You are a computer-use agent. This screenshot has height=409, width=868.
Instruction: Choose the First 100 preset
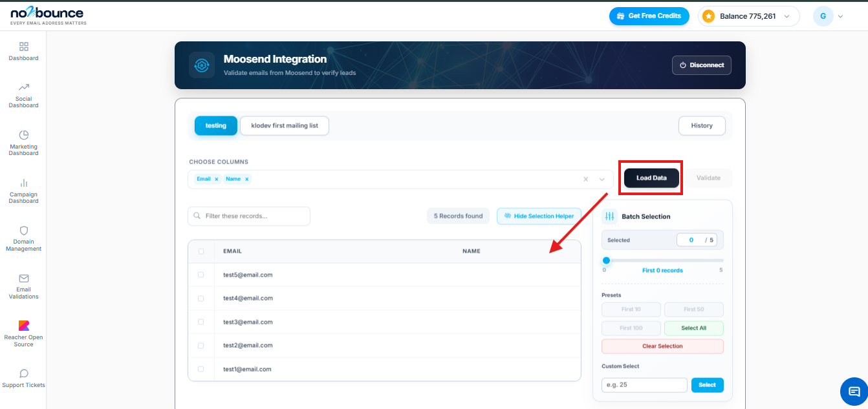[x=631, y=328]
